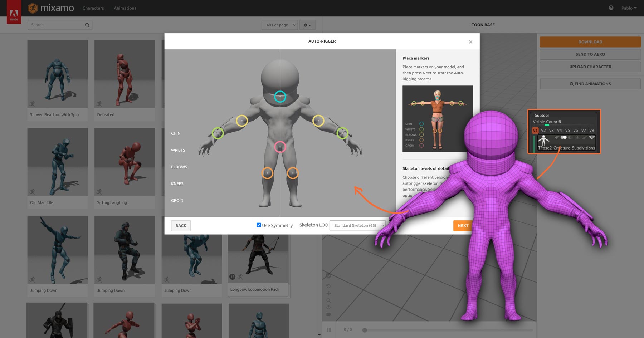The image size is (644, 338).
Task: Click the FIND ANIMATIONS button
Action: coord(590,84)
